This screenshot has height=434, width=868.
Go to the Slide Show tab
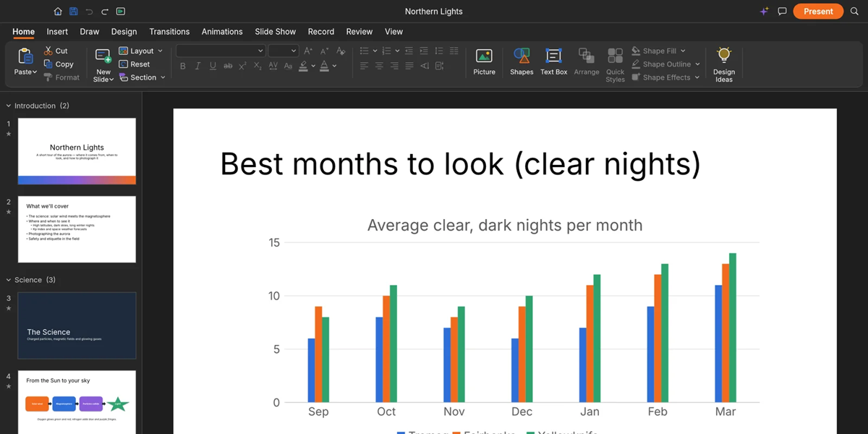[276, 32]
